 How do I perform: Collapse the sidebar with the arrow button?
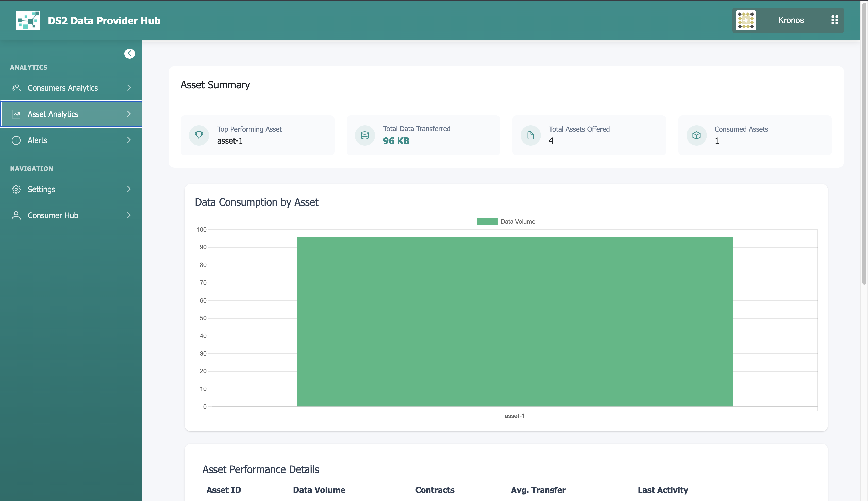click(130, 53)
